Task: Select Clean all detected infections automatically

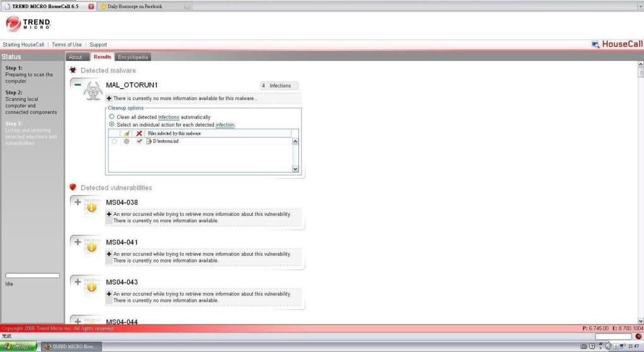Action: 111,116
